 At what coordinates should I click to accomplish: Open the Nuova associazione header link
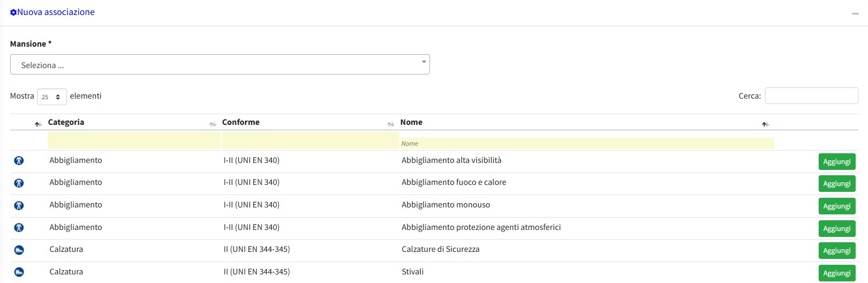(56, 12)
